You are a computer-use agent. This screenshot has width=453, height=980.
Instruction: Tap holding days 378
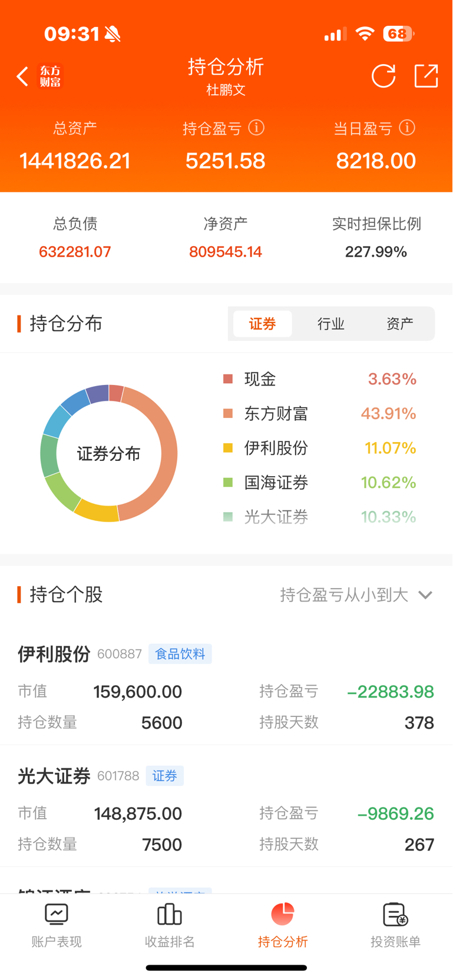[x=419, y=723]
